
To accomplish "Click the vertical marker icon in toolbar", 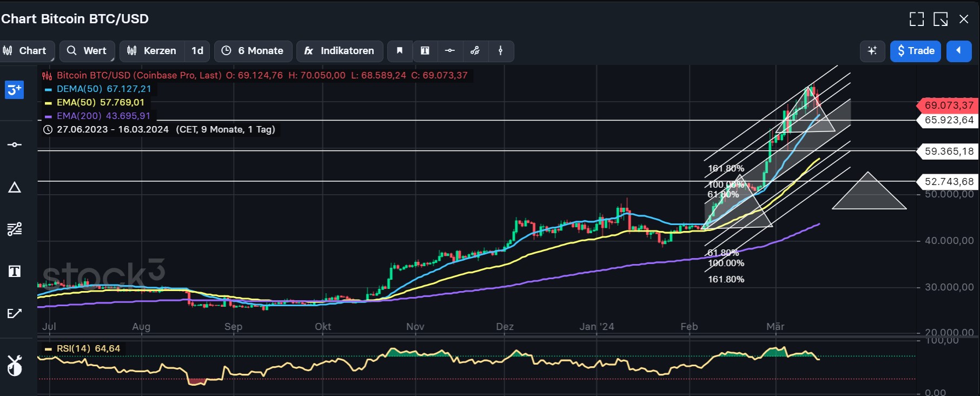I will pos(500,51).
